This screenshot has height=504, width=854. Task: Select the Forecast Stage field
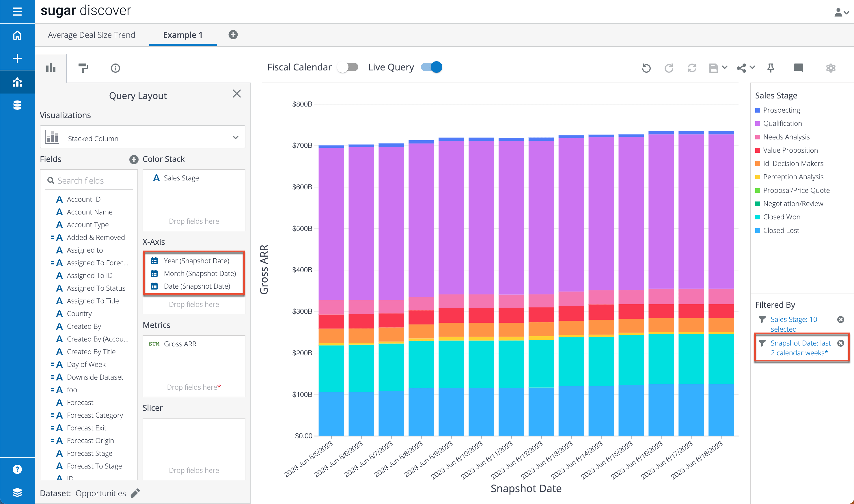89,453
